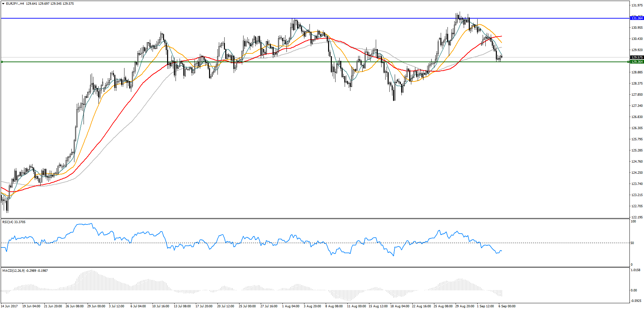The image size is (644, 310).
Task: Click the EURJPY.,H4 chart title
Action: click(x=15, y=4)
